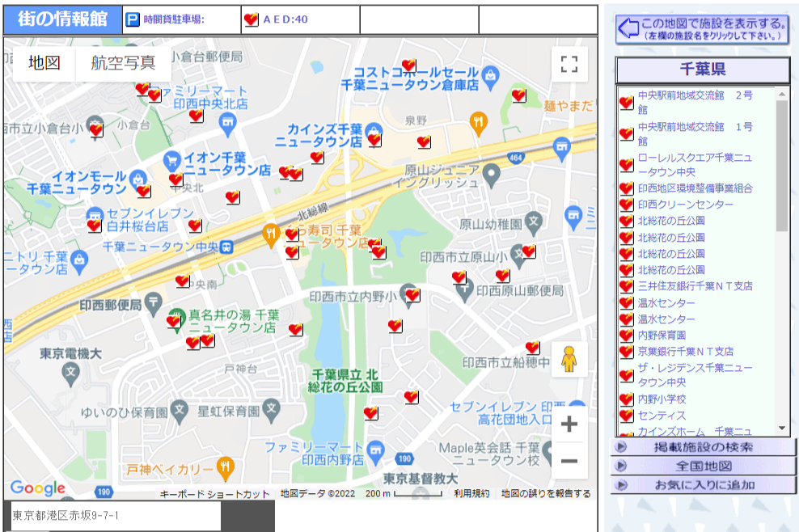Open 利用規約 link on map
Viewport: 799px width, 532px height.
tap(471, 493)
